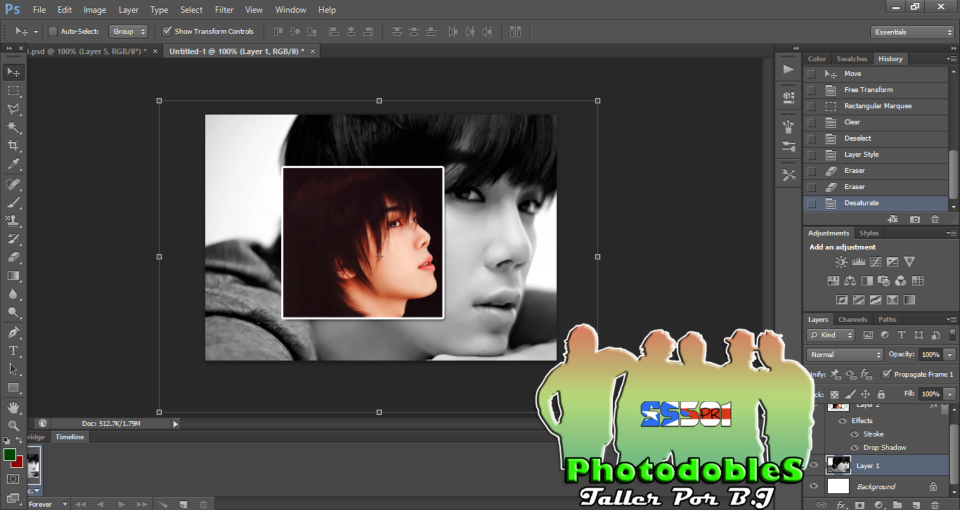Toggle Stroke effect visibility
Screen dimensions: 960x510
pyautogui.click(x=855, y=434)
